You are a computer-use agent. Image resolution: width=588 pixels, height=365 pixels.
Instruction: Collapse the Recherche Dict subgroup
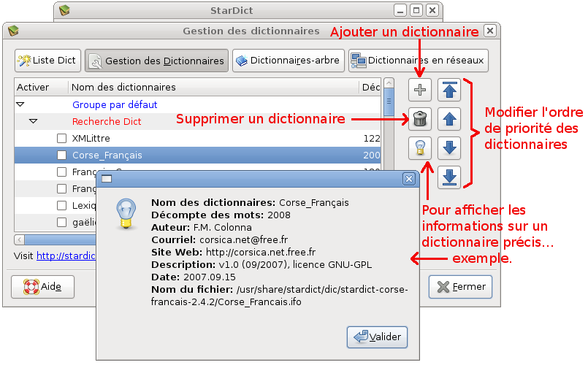click(x=34, y=121)
